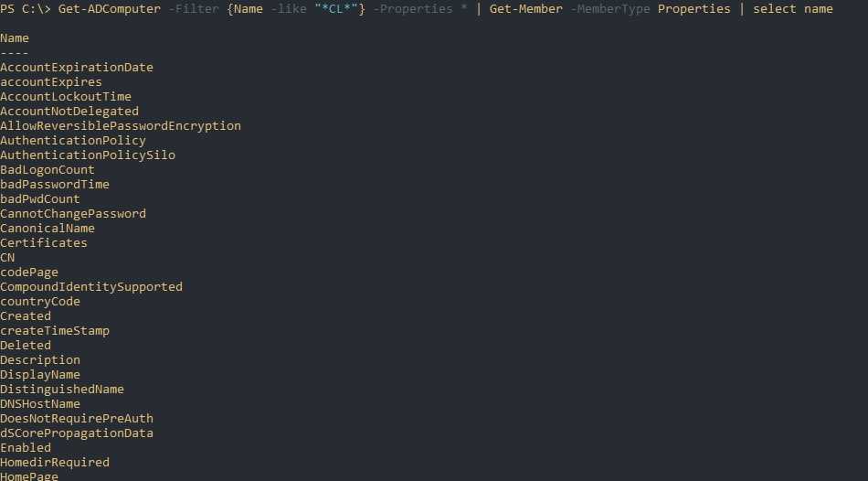The height and width of the screenshot is (481, 868).
Task: Click the DNSHostName property line
Action: coord(40,404)
